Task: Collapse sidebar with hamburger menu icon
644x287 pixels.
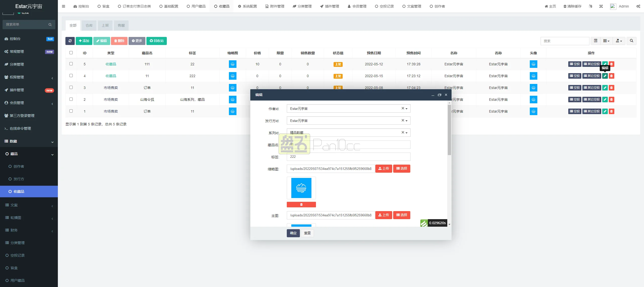Action: [63, 6]
